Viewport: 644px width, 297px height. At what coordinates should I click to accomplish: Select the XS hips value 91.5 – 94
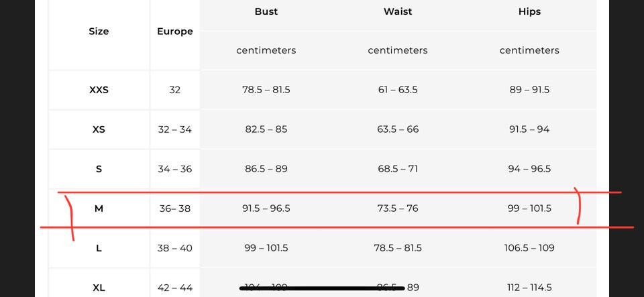(x=529, y=129)
